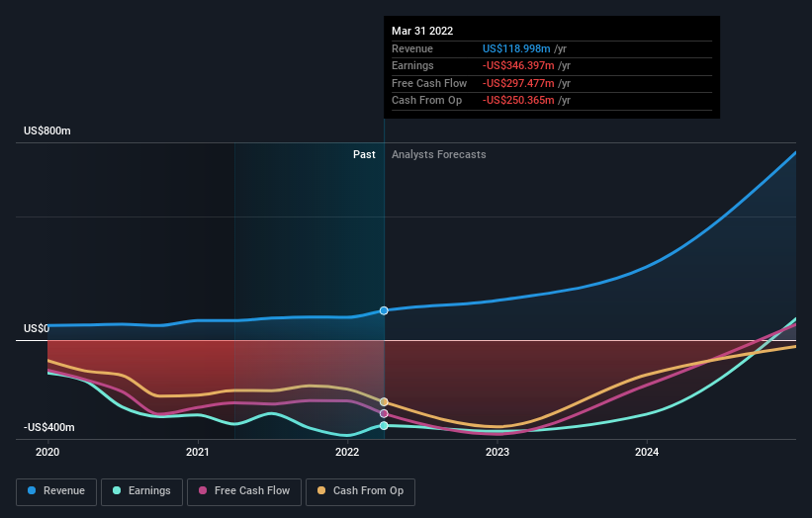Select the pink Free Cash Flow data point
This screenshot has height=518, width=812.
[384, 413]
